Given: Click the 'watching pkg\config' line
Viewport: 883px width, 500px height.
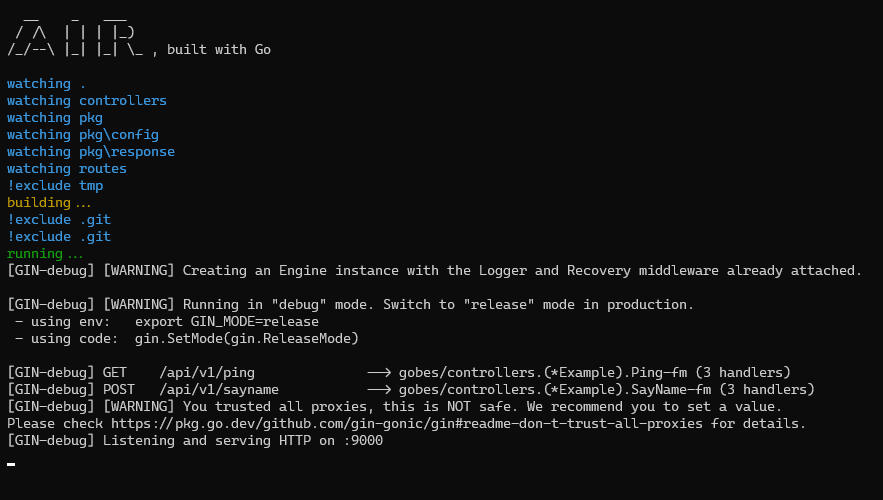Looking at the screenshot, I should 83,135.
